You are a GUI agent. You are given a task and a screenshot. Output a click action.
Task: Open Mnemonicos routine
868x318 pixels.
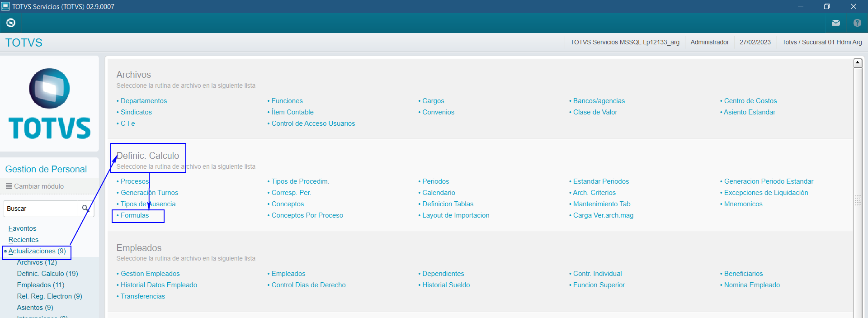[743, 204]
